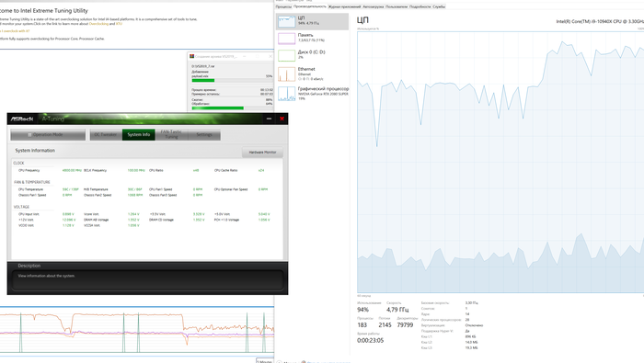Image resolution: width=644 pixels, height=363 pixels.
Task: Click the Welcome to Intel Extreme Tuning Utility heading
Action: pyautogui.click(x=44, y=11)
